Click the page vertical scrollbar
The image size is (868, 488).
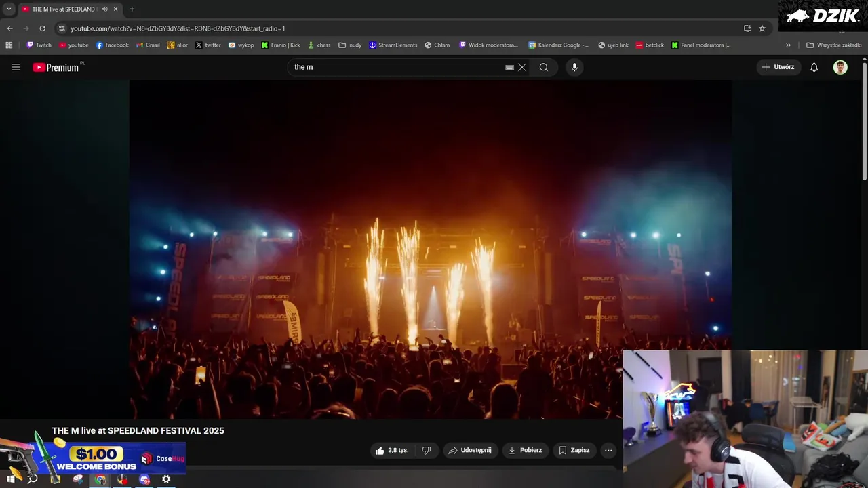(x=864, y=121)
